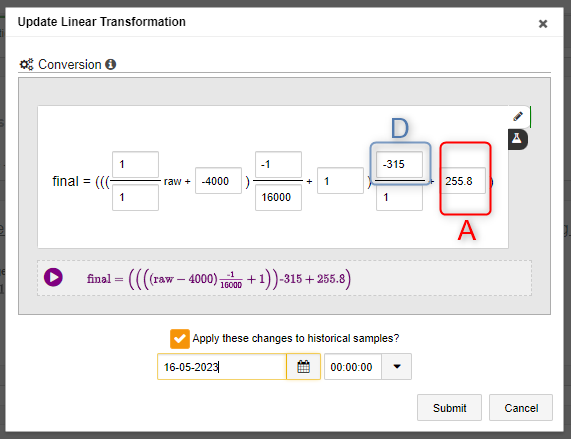The height and width of the screenshot is (439, 571).
Task: Click the Conversion info icon
Action: 110,64
